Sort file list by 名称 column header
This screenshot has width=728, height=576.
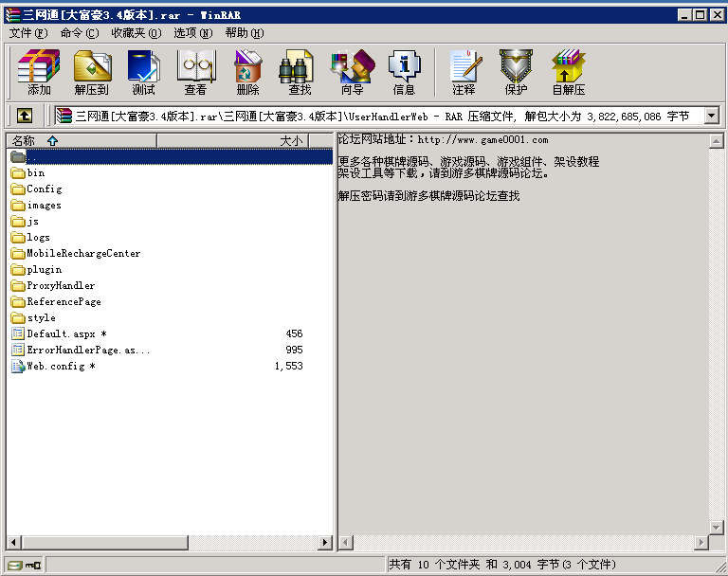click(81, 140)
